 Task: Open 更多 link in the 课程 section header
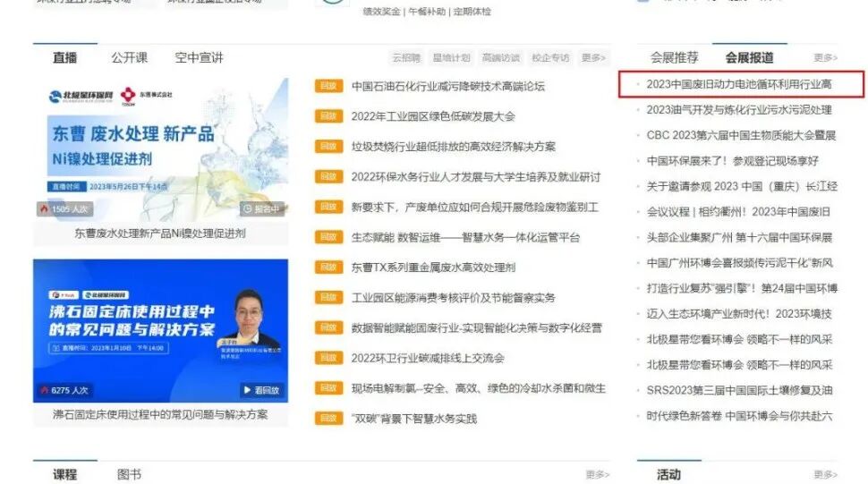click(597, 474)
